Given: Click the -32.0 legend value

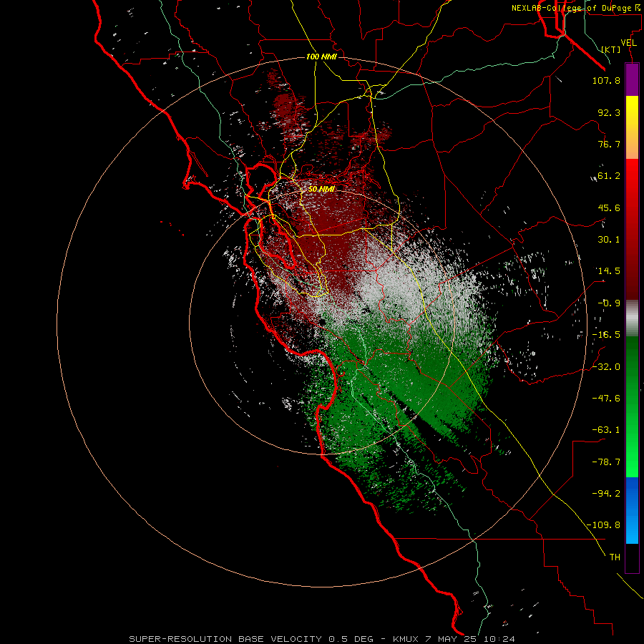Looking at the screenshot, I should (x=606, y=367).
